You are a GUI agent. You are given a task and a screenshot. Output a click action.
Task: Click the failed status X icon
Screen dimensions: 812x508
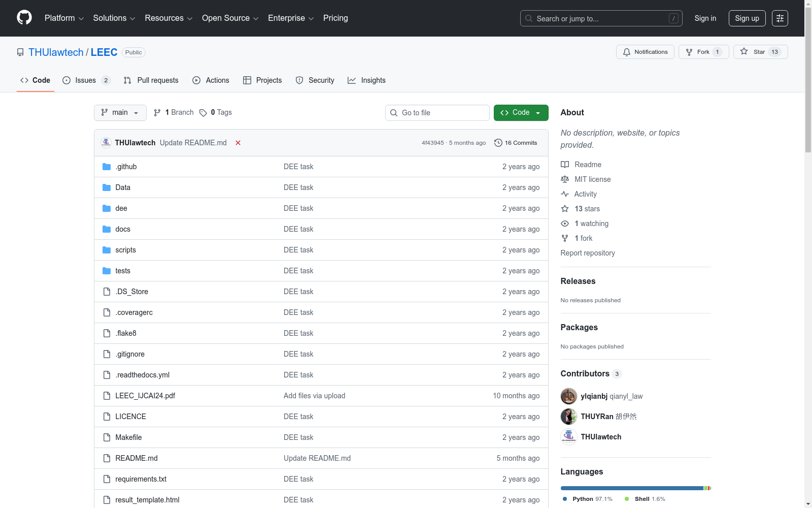[238, 143]
